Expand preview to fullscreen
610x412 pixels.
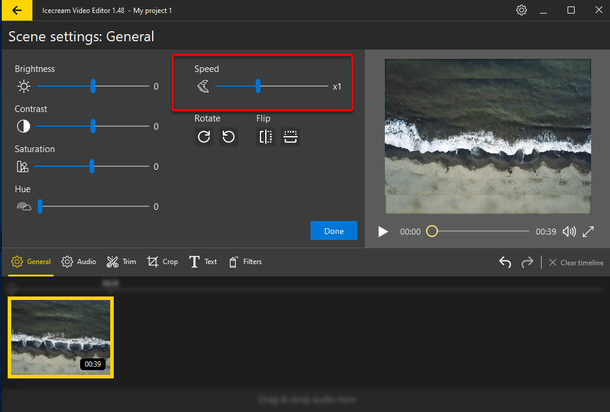click(588, 231)
